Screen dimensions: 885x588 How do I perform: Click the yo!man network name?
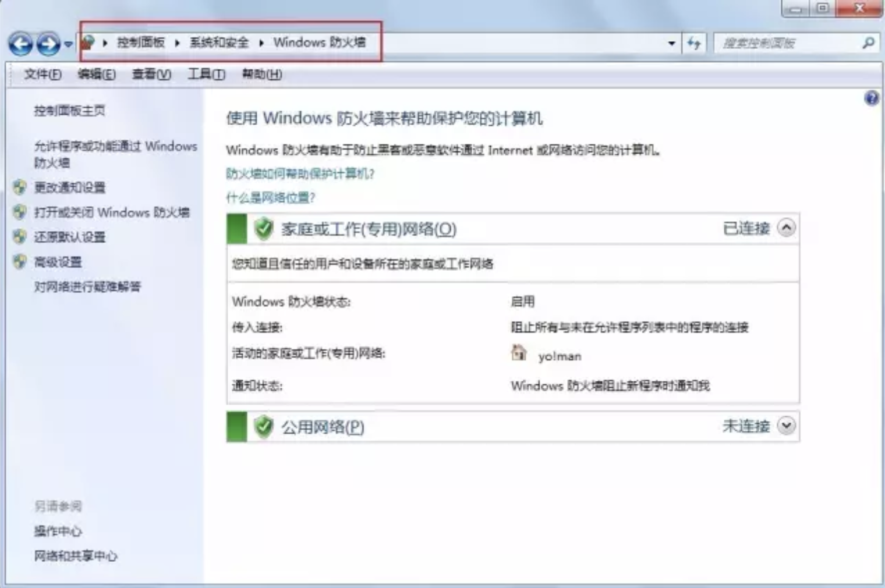pos(560,356)
